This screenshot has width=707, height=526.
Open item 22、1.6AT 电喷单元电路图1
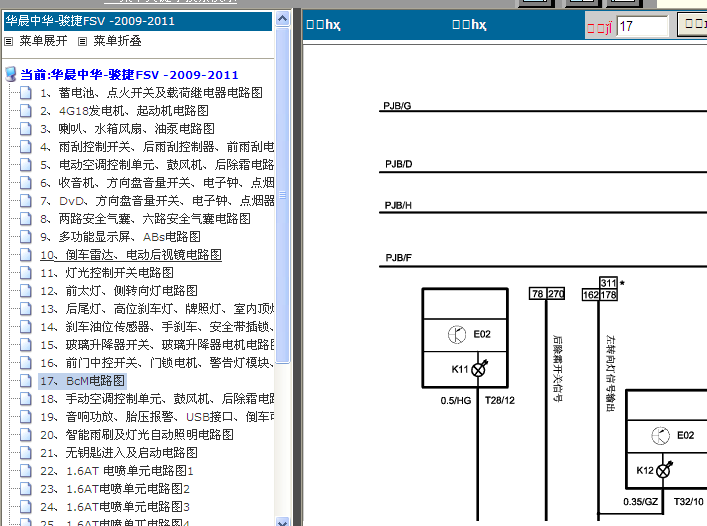(117, 471)
